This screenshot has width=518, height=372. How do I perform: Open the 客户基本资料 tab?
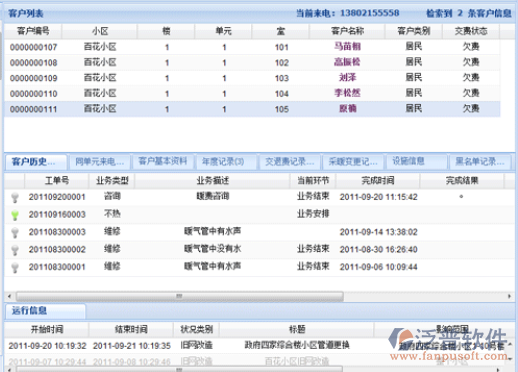point(163,161)
